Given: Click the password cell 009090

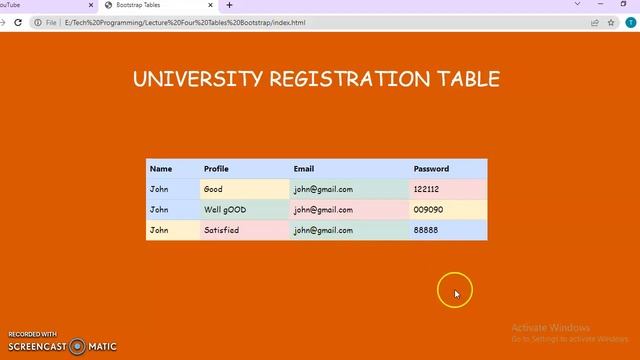Looking at the screenshot, I should click(448, 210).
